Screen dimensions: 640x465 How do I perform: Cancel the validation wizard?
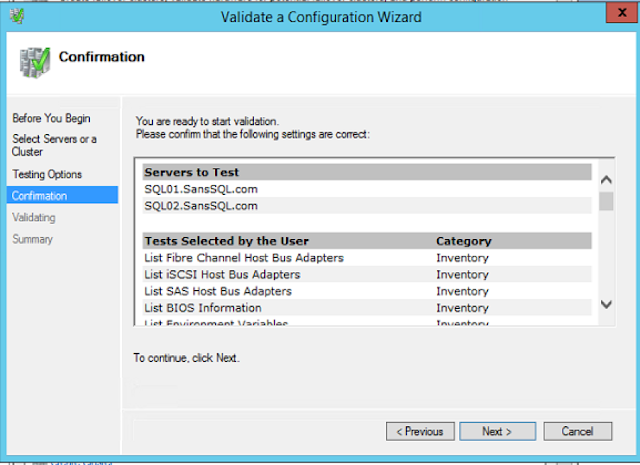pyautogui.click(x=578, y=431)
